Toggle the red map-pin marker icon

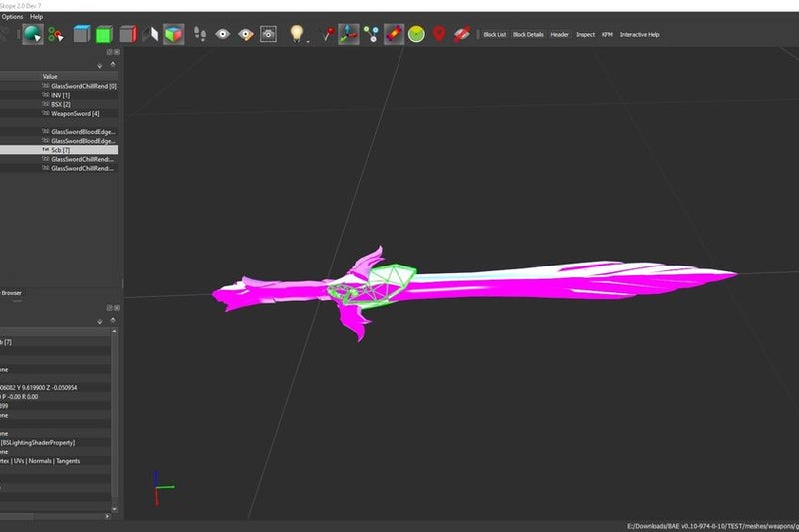pos(439,34)
